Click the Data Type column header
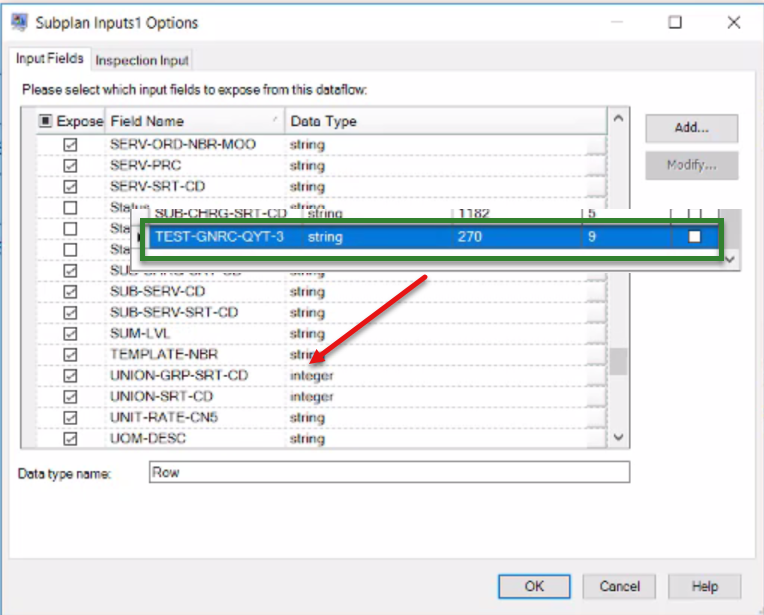Viewport: 764px width, 615px height. [x=446, y=121]
